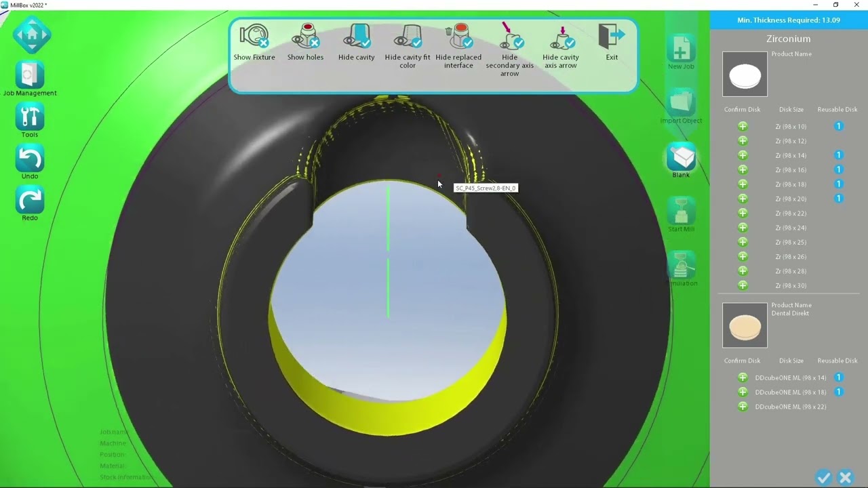868x488 pixels.
Task: Open reusable disk for Zr (98 x 18)
Action: (x=838, y=184)
